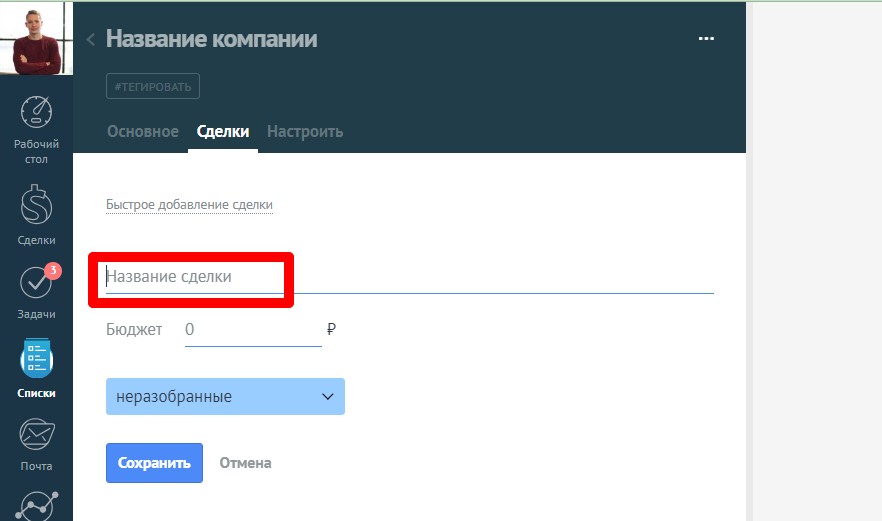882x521 pixels.
Task: Click the Сохранить button
Action: [154, 463]
